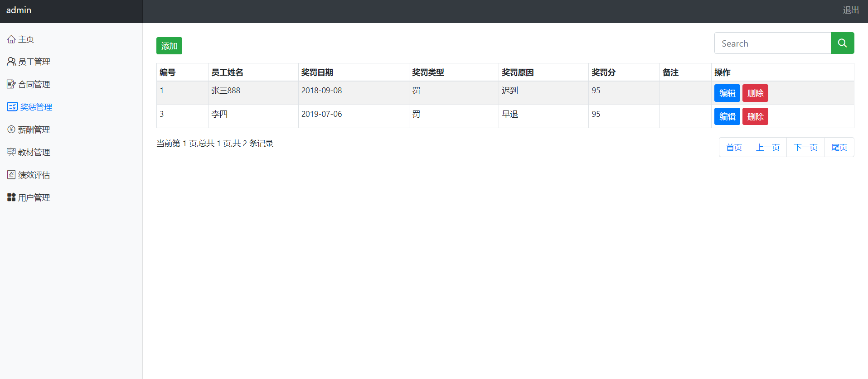Screen dimensions: 868x379
Task: Go to 首页 in pagination
Action: pos(734,147)
